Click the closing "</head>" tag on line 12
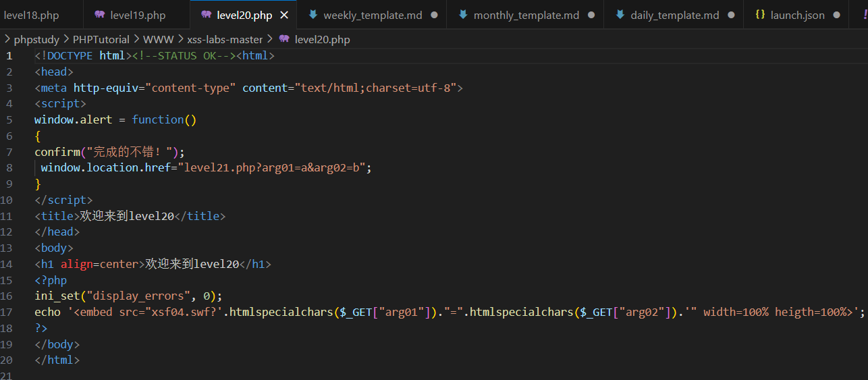 57,232
